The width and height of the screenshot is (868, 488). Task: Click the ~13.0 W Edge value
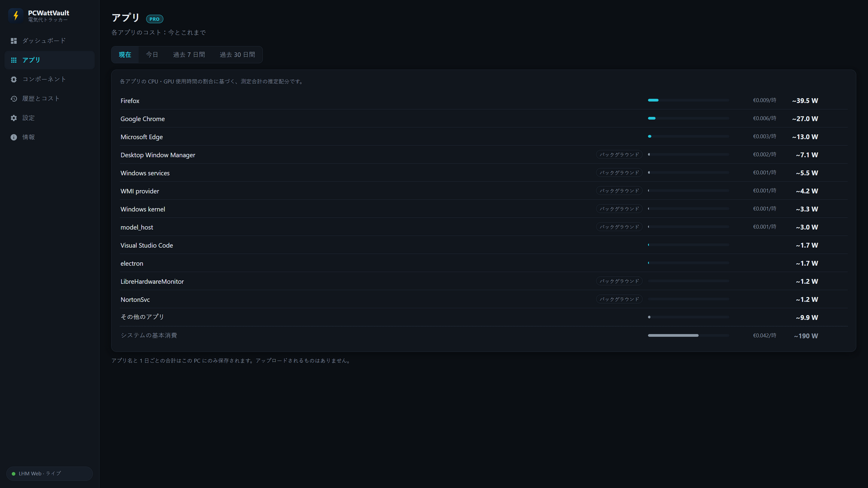click(805, 137)
